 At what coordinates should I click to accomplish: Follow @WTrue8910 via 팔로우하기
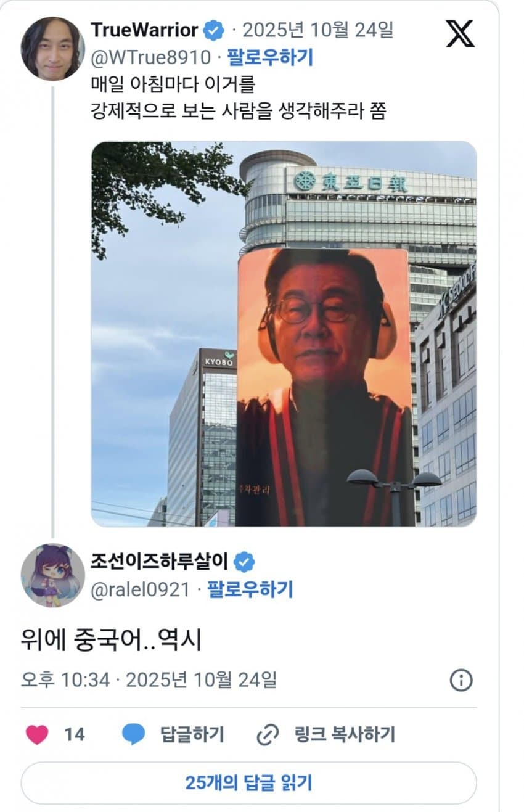click(270, 58)
